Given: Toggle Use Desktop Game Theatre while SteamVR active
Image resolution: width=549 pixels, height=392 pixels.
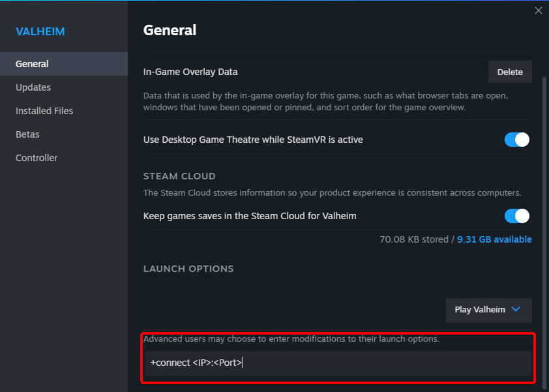Looking at the screenshot, I should [x=516, y=139].
